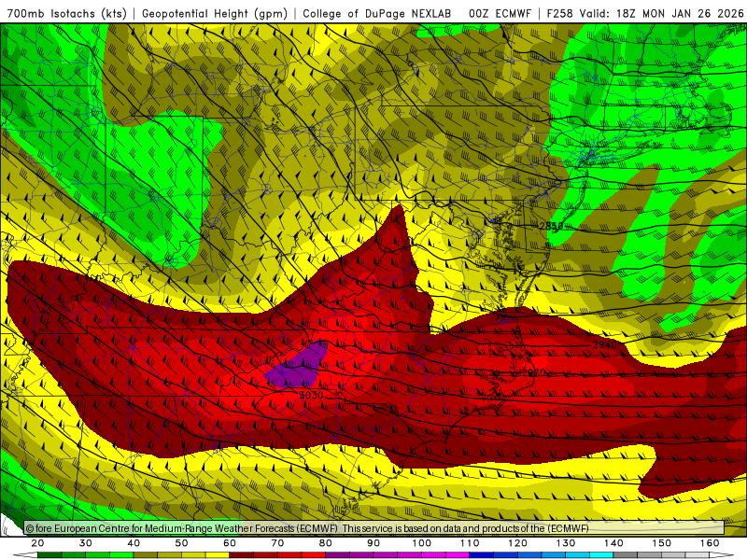Click the 20 value on the legend scale
This screenshot has height=560, width=747.
(37, 543)
